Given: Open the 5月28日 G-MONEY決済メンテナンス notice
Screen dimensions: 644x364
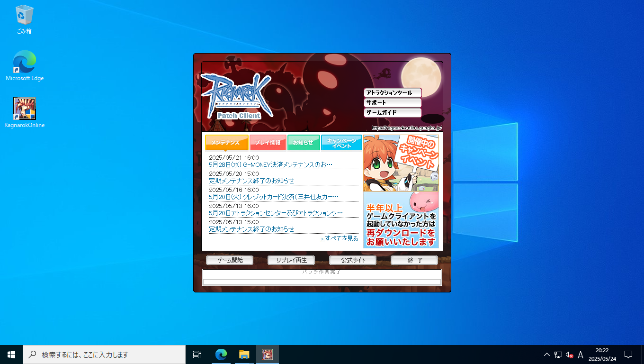Looking at the screenshot, I should (x=270, y=165).
